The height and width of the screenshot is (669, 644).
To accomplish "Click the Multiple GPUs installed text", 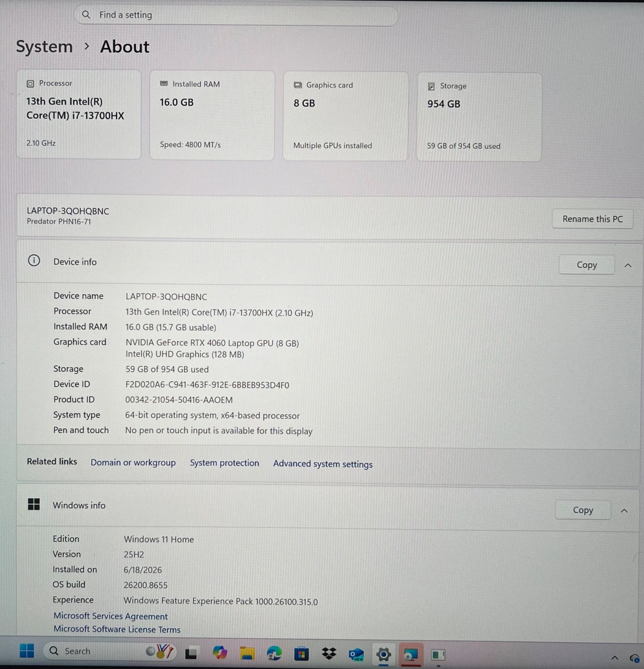I will [x=332, y=146].
